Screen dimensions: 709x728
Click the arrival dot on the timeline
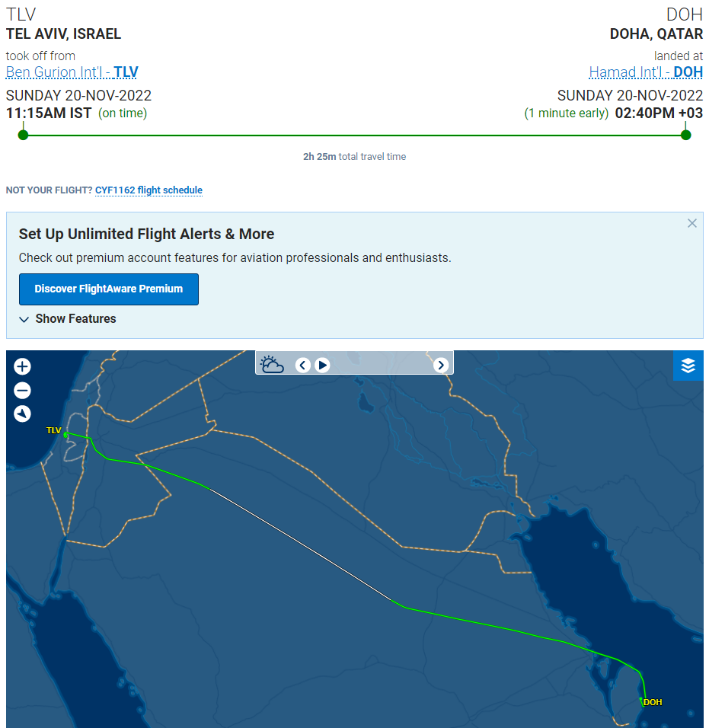pos(686,135)
